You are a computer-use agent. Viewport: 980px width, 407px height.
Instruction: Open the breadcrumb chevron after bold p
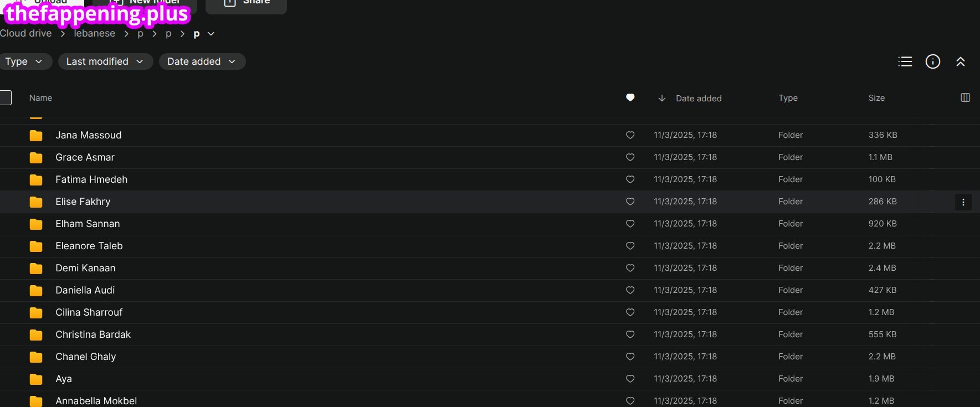coord(211,34)
